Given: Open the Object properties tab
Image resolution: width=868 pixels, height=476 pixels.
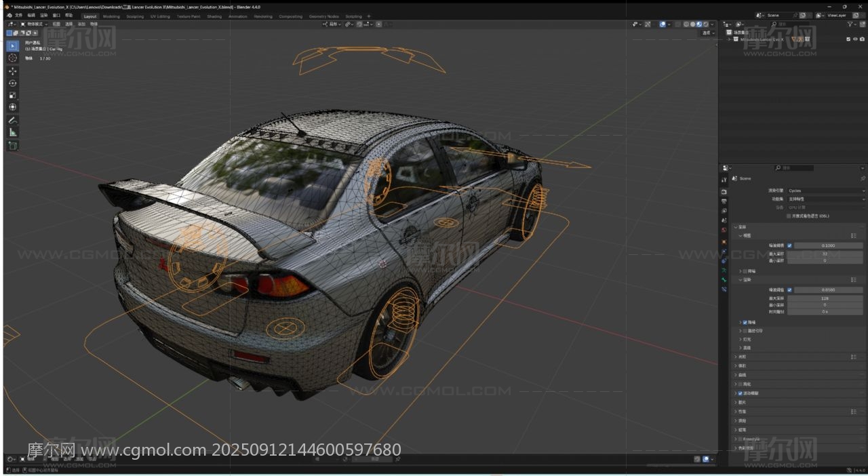Looking at the screenshot, I should click(x=724, y=242).
